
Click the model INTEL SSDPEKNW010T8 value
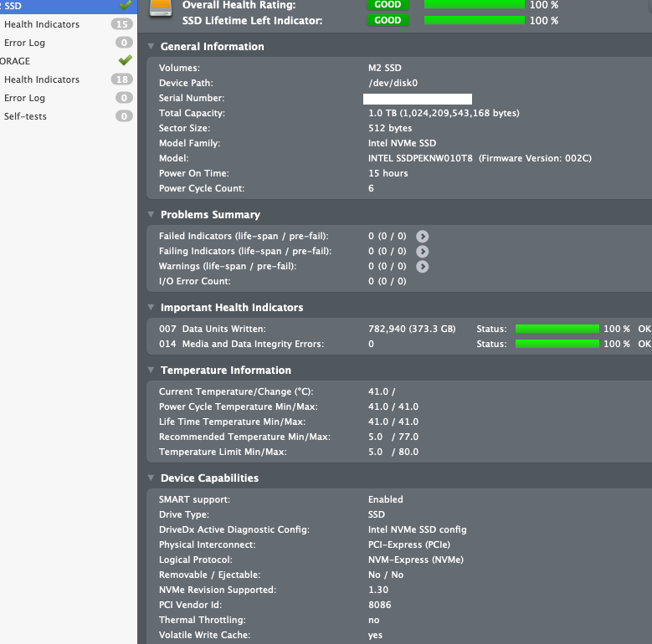(x=420, y=158)
